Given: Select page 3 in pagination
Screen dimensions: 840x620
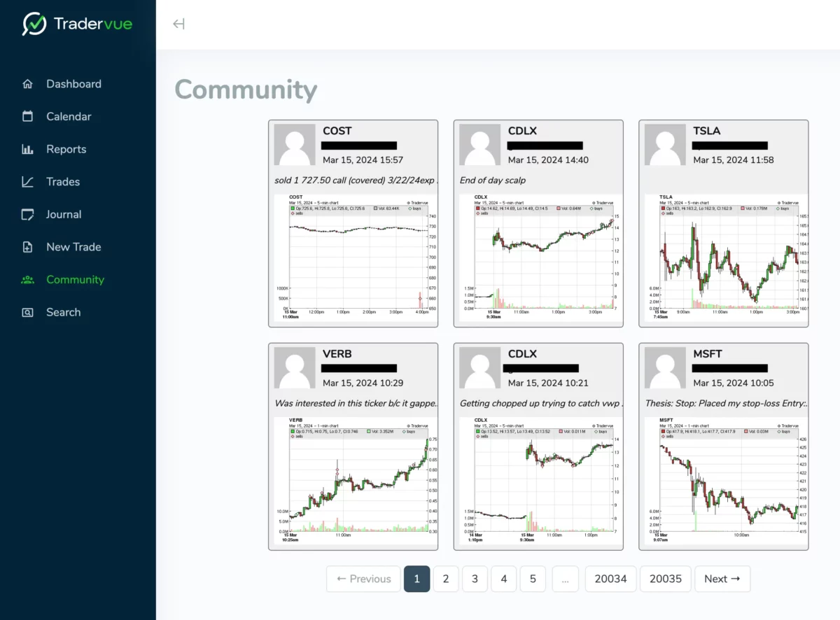Looking at the screenshot, I should [475, 579].
